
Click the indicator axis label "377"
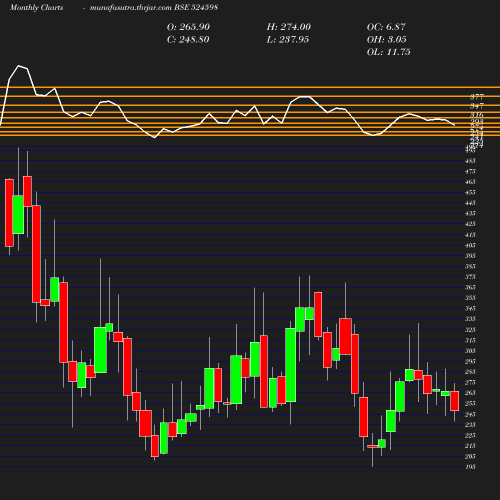(477, 97)
